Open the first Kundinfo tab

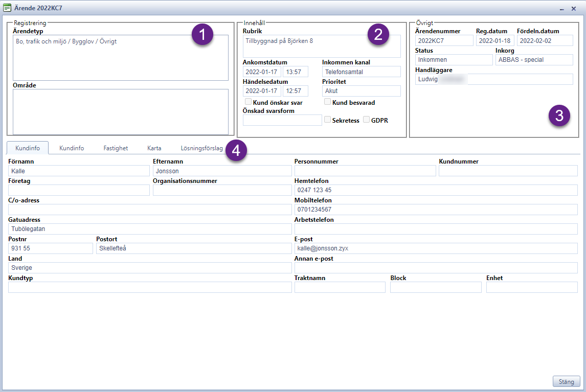coord(28,148)
